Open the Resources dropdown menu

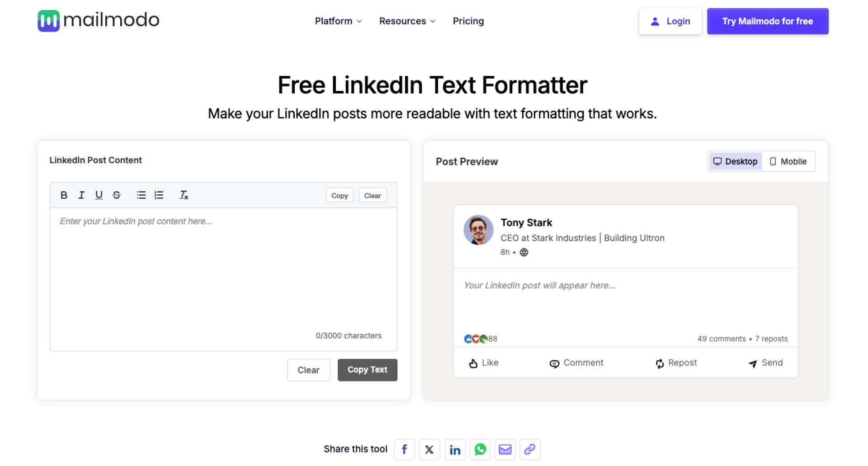pyautogui.click(x=407, y=21)
